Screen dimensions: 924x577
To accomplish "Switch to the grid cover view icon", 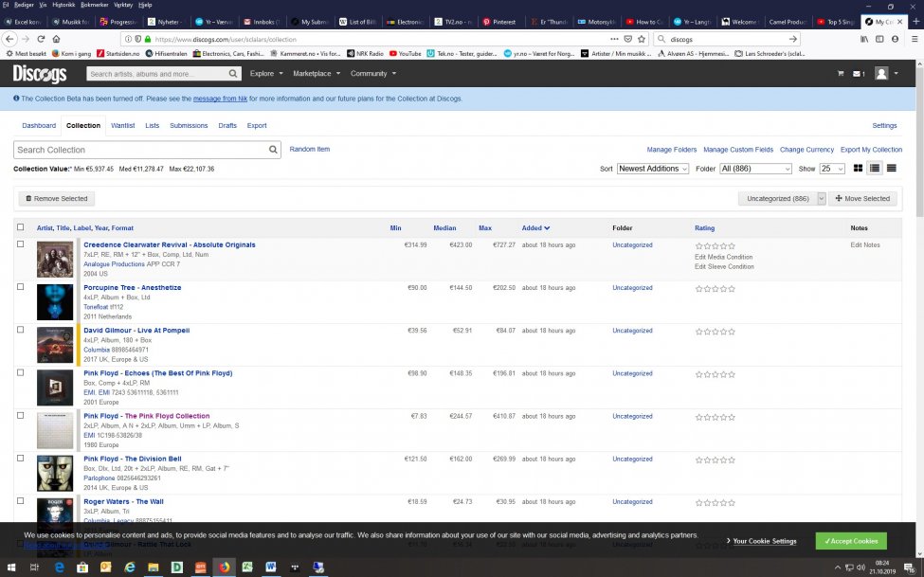I will pos(858,169).
